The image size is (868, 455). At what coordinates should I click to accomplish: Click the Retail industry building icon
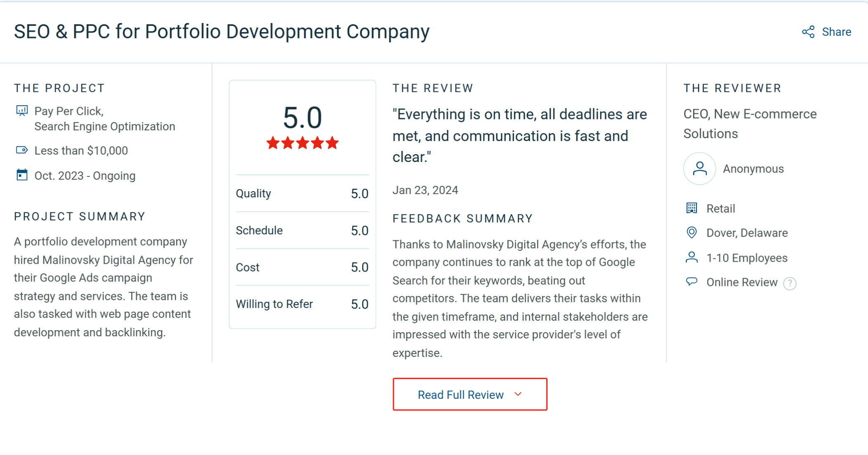click(x=691, y=208)
